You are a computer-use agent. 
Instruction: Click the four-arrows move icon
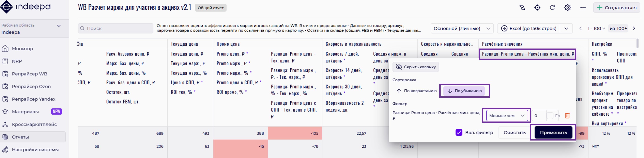tap(537, 7)
